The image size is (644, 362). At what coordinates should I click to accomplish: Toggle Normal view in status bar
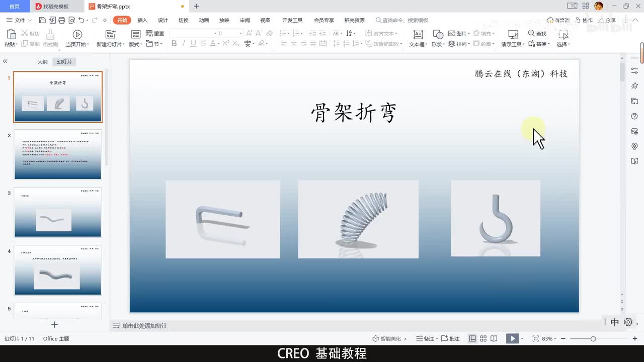pyautogui.click(x=472, y=339)
